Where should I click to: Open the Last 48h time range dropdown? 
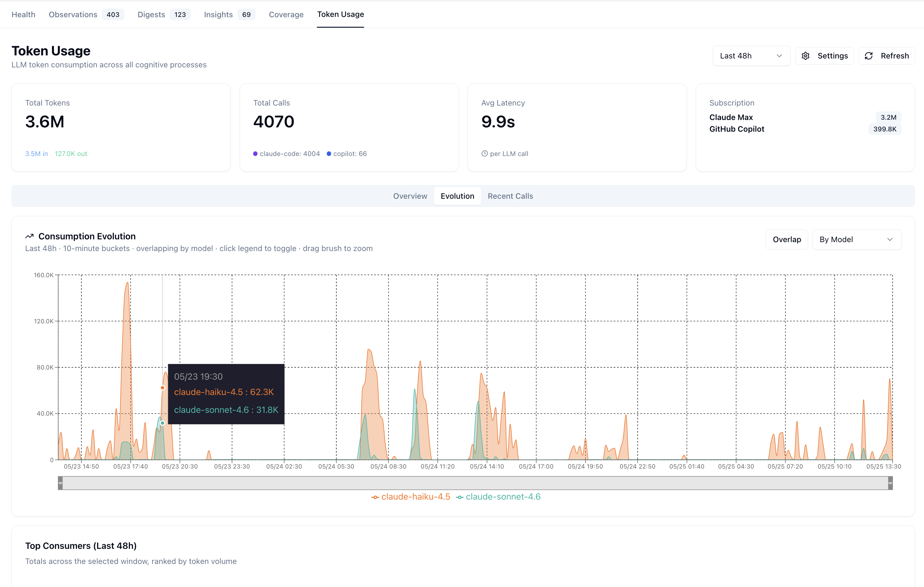click(751, 56)
